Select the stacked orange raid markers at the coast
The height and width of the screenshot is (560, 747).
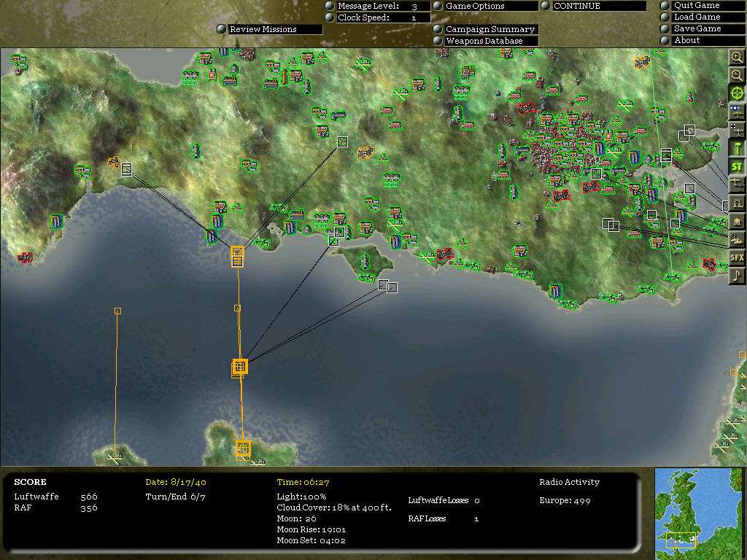coord(237,256)
